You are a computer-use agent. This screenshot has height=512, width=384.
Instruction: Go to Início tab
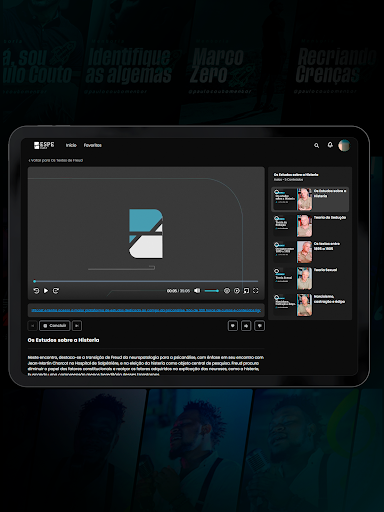pyautogui.click(x=71, y=145)
